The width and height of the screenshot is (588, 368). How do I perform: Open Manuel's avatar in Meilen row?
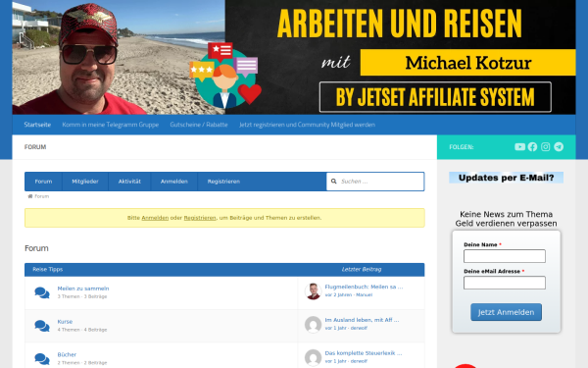tap(314, 291)
